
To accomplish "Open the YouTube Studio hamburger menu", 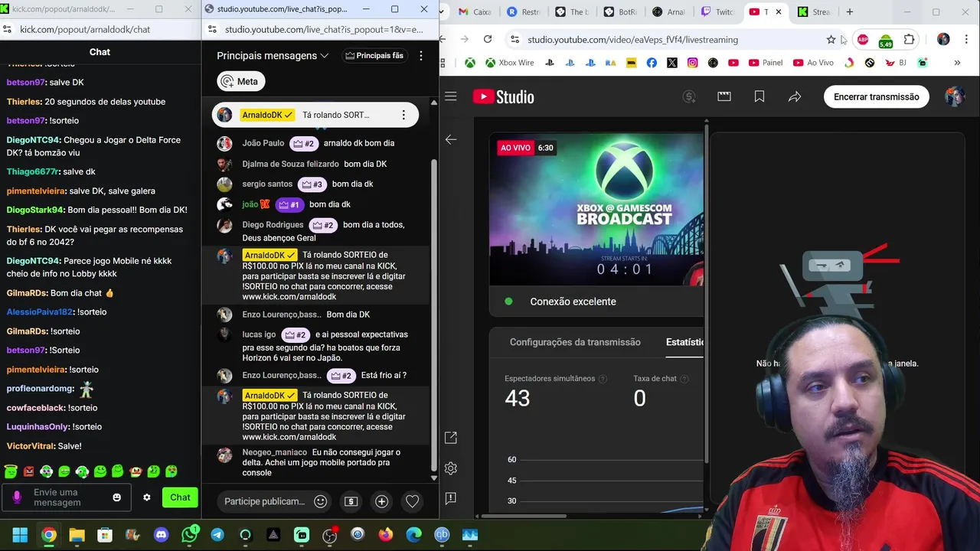I will coord(451,96).
